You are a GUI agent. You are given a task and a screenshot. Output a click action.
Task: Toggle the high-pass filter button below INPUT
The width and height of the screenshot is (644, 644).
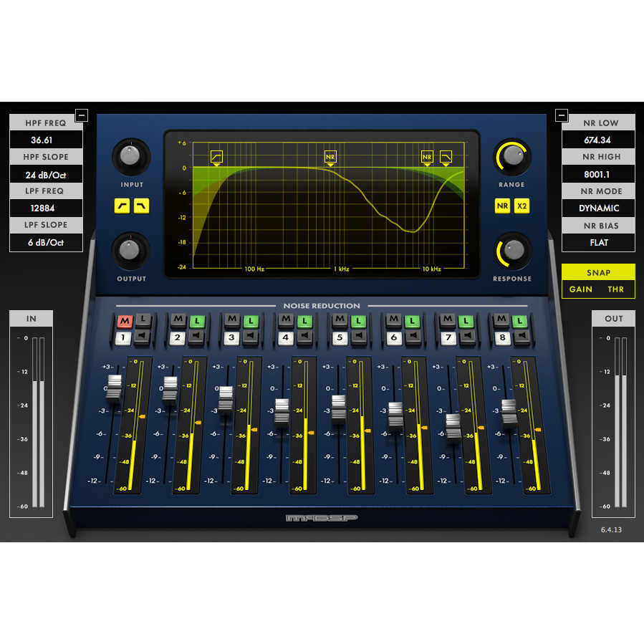point(122,206)
